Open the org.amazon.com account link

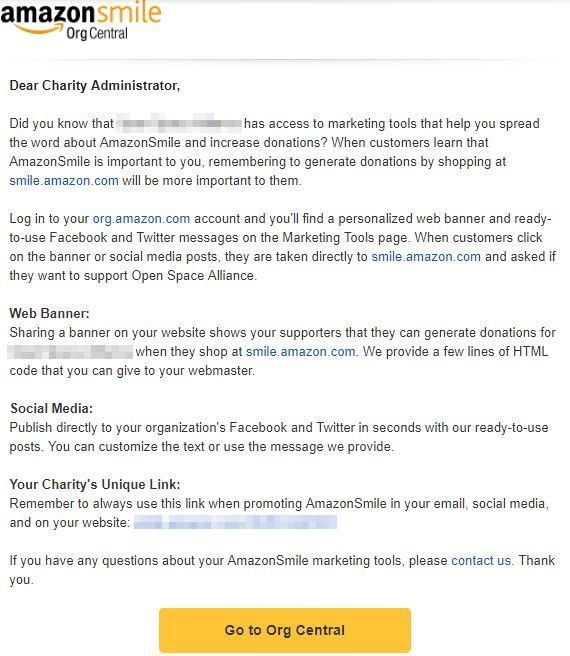(141, 218)
